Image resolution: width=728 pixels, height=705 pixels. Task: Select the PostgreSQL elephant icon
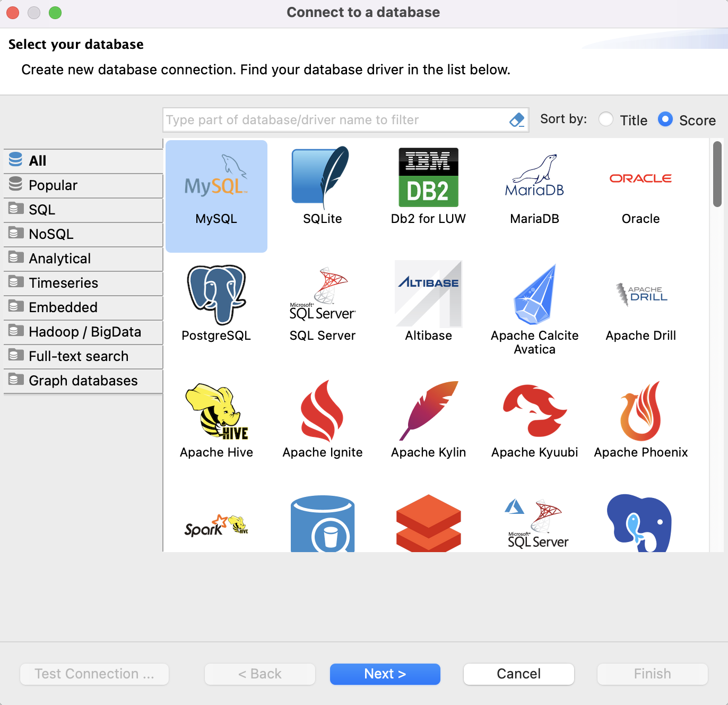pos(216,295)
